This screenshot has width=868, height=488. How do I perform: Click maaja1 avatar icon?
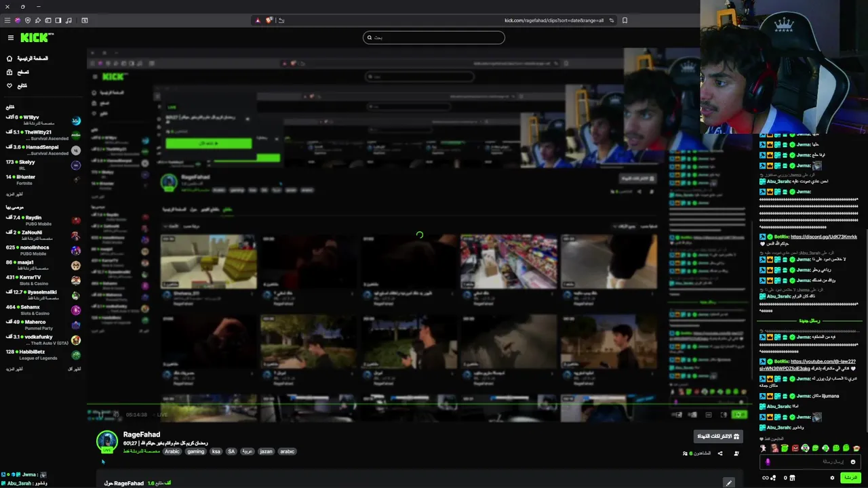point(76,265)
